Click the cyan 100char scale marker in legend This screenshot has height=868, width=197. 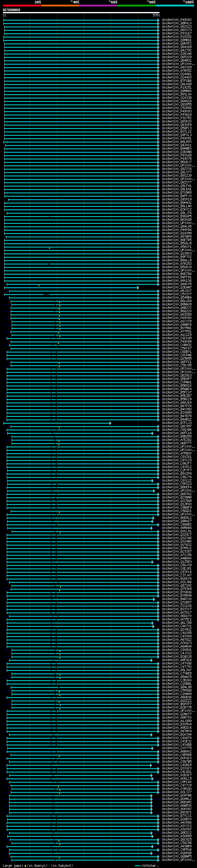(137, 866)
